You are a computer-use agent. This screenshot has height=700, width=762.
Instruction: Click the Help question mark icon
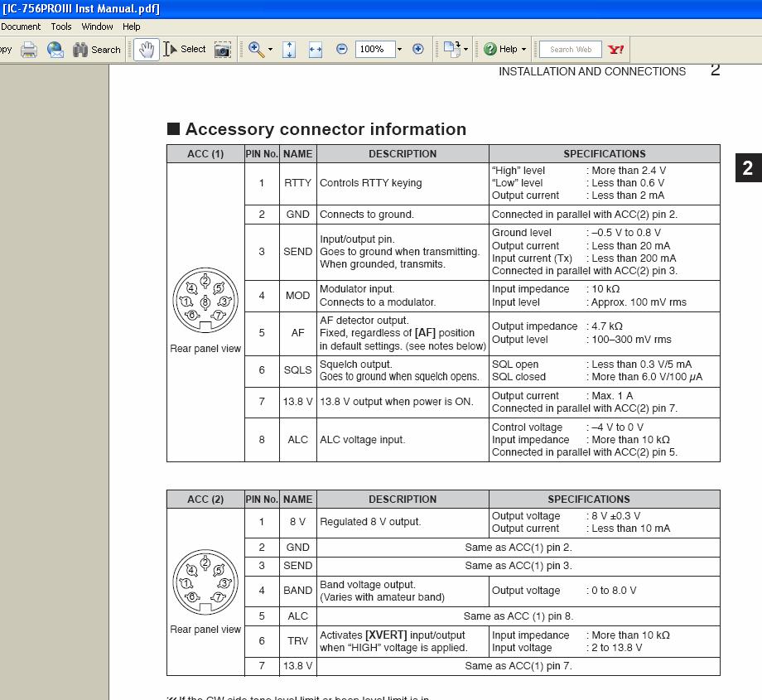coord(490,49)
